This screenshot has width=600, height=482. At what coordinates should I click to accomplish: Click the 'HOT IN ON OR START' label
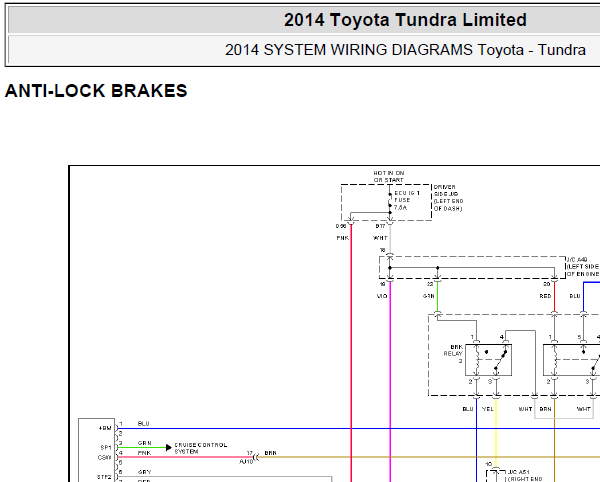point(389,176)
